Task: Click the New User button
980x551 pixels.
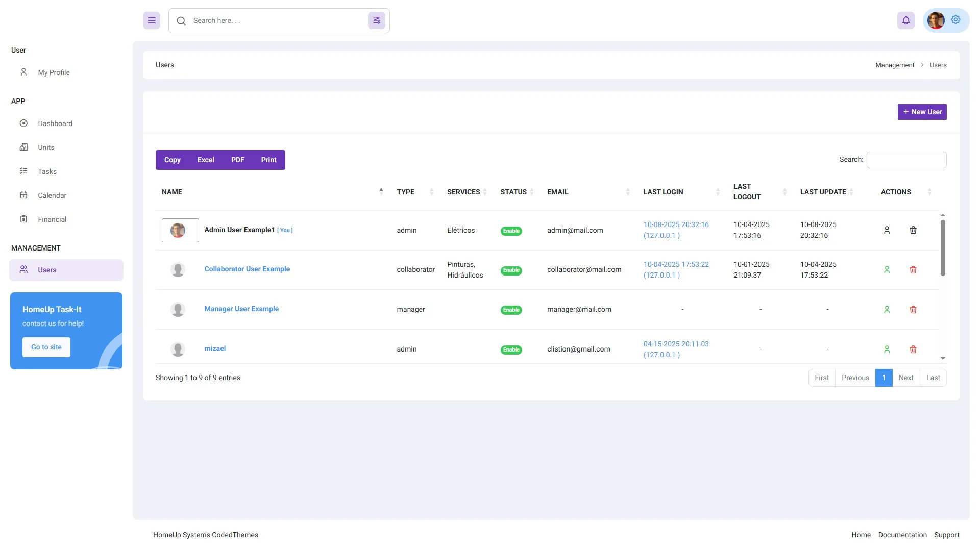Action: pos(922,112)
